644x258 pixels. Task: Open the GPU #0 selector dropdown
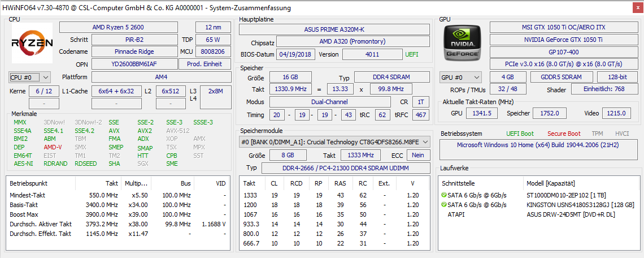pyautogui.click(x=461, y=77)
